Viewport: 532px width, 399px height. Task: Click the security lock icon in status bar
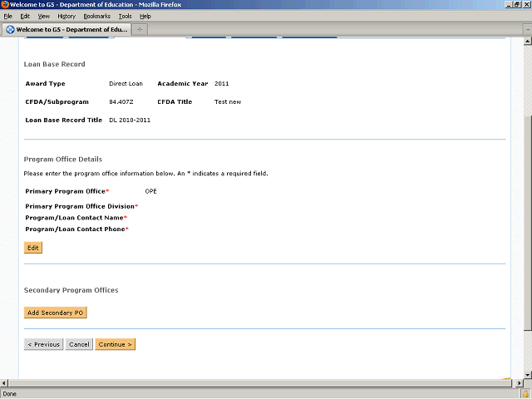tap(526, 394)
